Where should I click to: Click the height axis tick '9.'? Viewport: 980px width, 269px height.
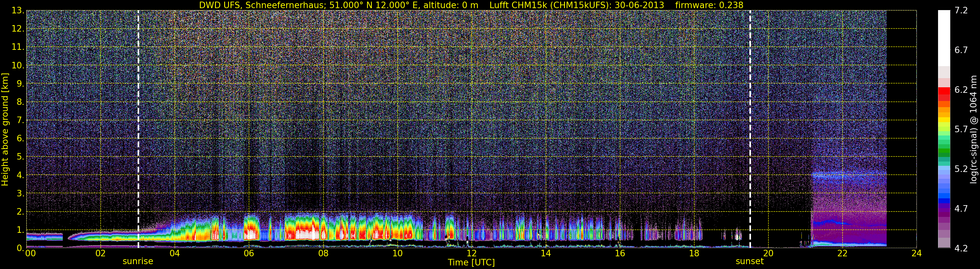coord(20,83)
